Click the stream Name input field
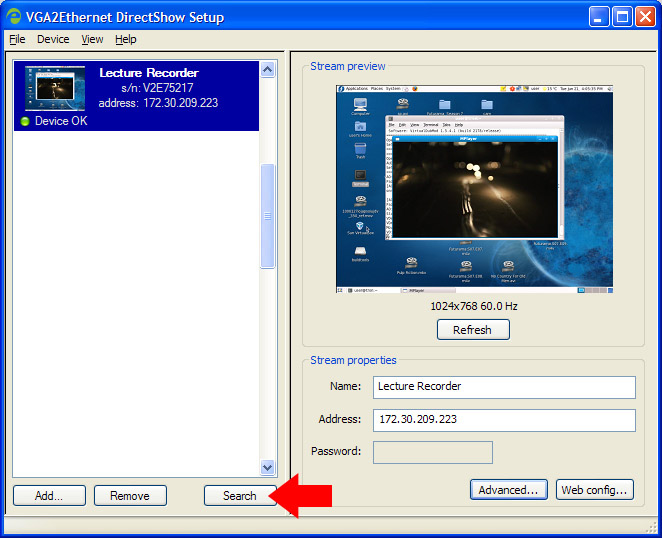The width and height of the screenshot is (662, 538). pos(504,387)
